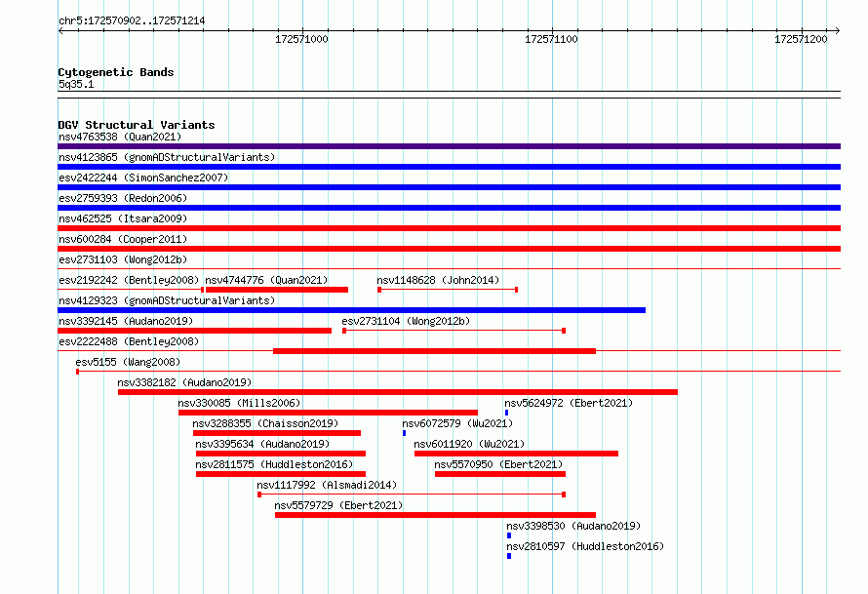Click the nsv6011920 (Wu2021) variant label
Screen dimensions: 868x594
[469, 444]
